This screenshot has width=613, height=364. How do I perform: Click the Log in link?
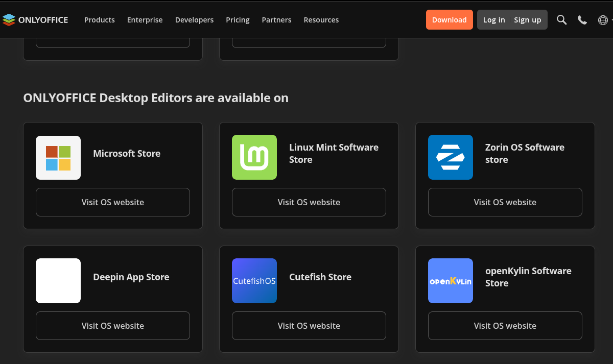[x=493, y=20]
